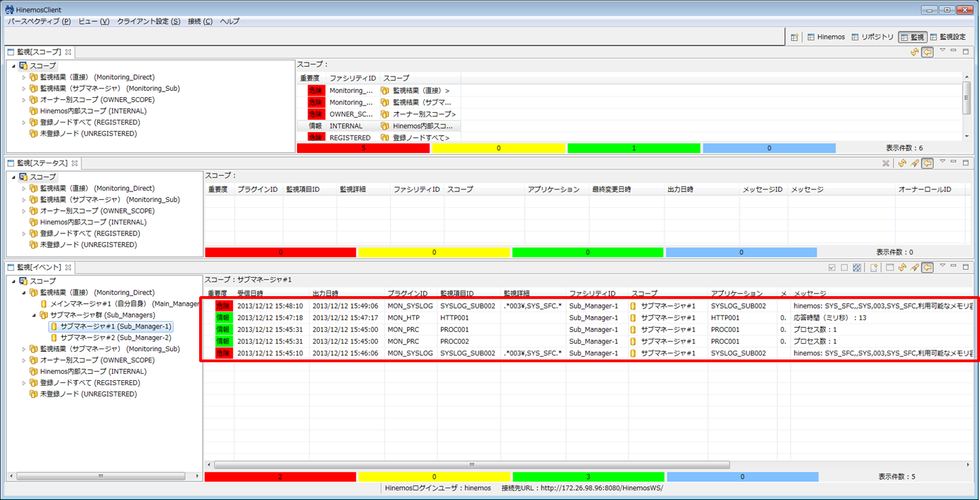Open the クライアント設定 menu
This screenshot has height=500, width=980.
[149, 21]
